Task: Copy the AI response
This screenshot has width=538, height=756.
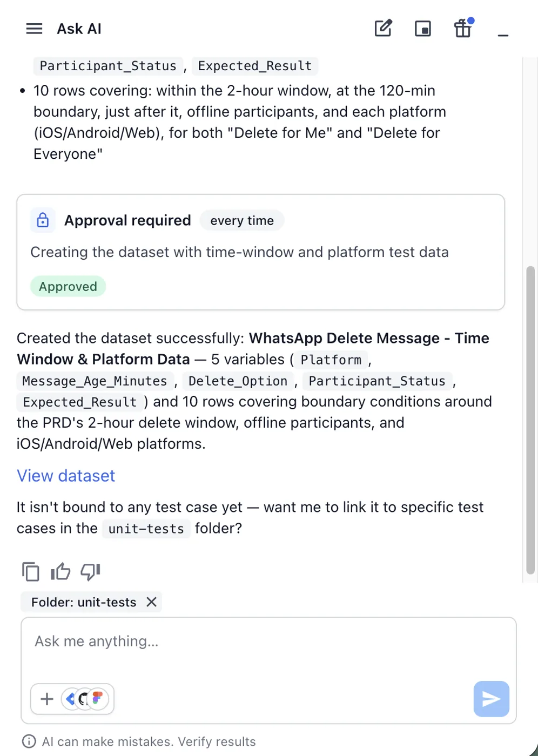Action: click(31, 571)
